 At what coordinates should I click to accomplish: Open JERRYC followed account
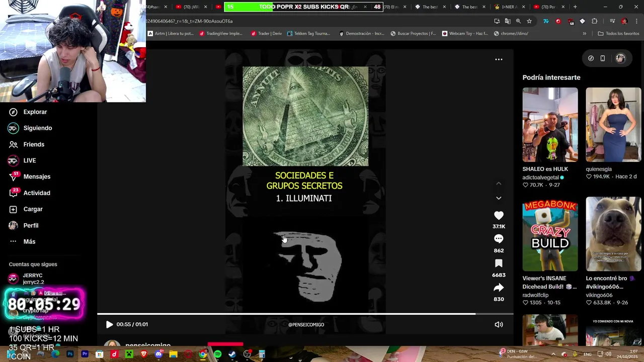(x=33, y=279)
